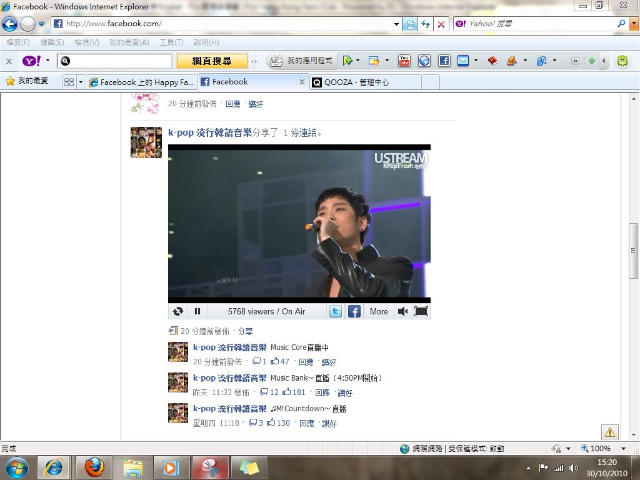The width and height of the screenshot is (640, 480).
Task: Open the zoom level 100% dropdown
Action: click(623, 449)
